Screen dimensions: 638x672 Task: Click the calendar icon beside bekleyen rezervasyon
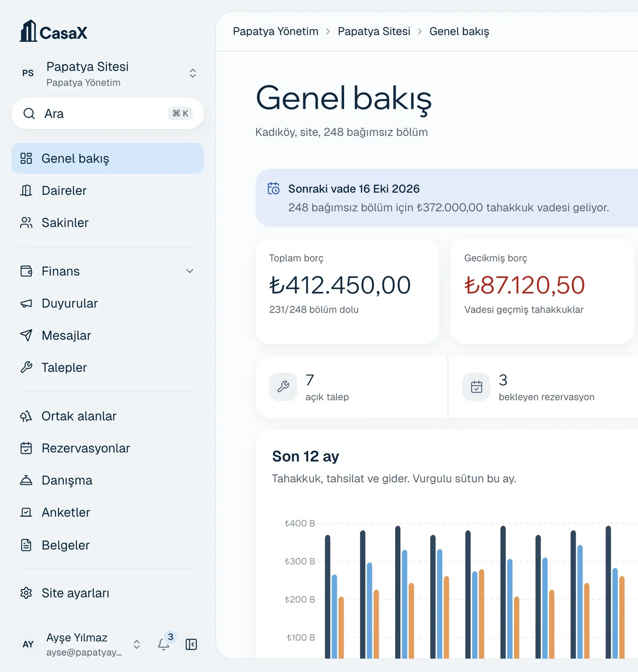(476, 387)
